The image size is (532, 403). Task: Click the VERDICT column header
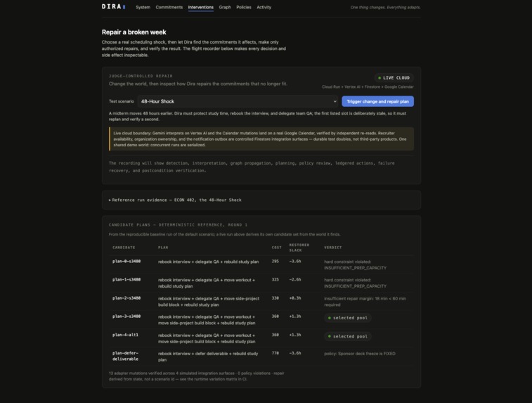tap(333, 248)
